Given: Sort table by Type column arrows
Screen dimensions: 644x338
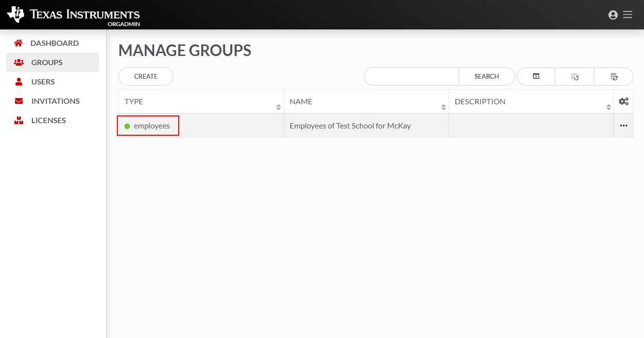Looking at the screenshot, I should click(x=279, y=107).
